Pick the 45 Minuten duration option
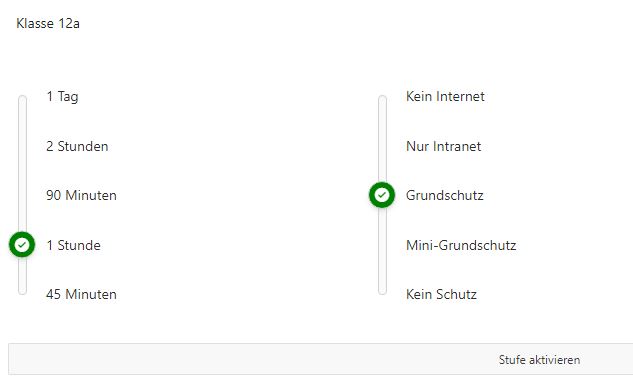Screen dimensions: 633x385 point(81,294)
